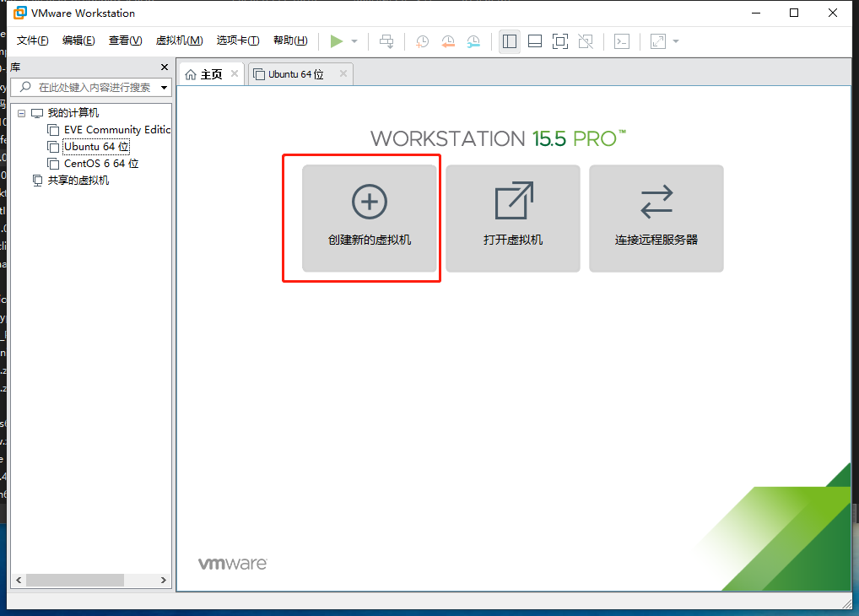Expand the library search filter dropdown
The image size is (859, 616).
pyautogui.click(x=164, y=88)
